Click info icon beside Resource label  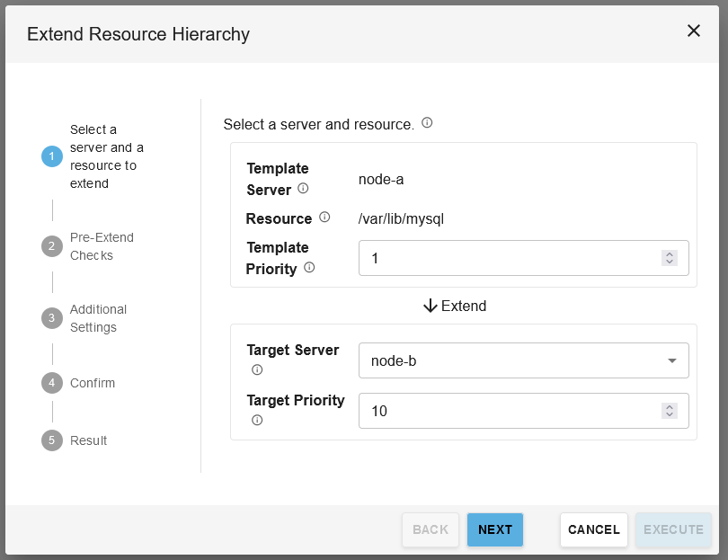[x=325, y=218]
